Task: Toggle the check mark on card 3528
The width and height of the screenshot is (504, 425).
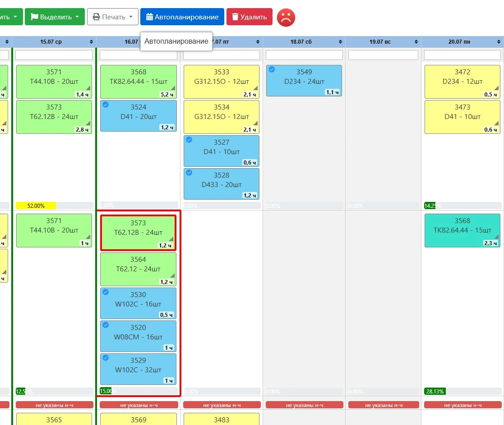Action: coord(189,172)
